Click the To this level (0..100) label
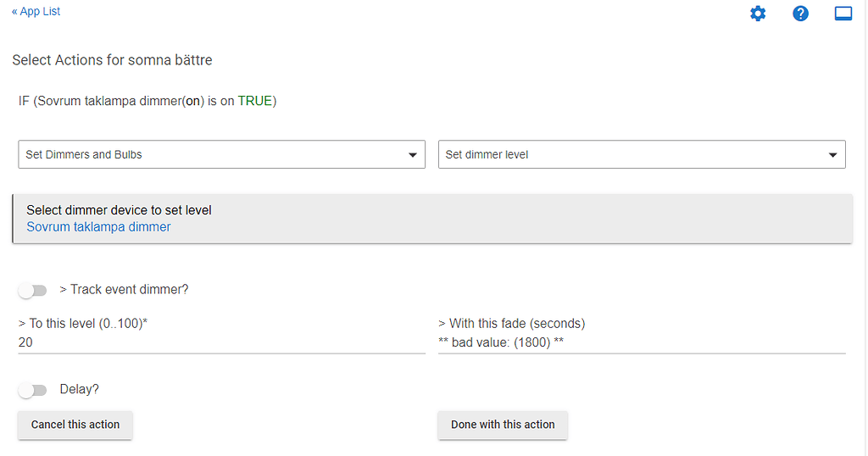 (83, 324)
